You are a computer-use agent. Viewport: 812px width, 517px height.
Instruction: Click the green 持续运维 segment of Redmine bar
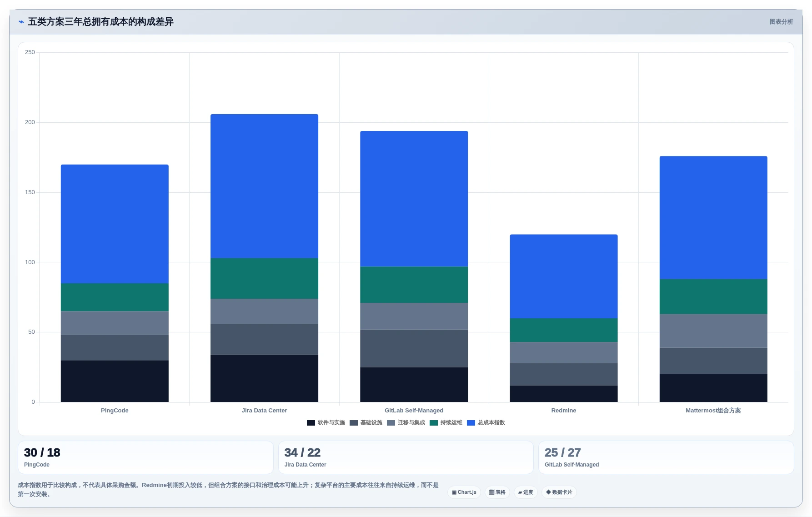(x=564, y=330)
